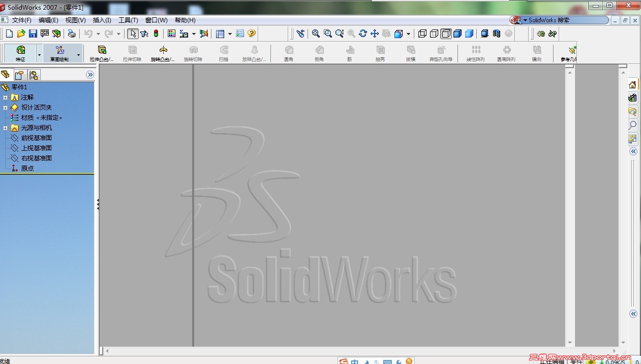Screen dimensions: 641x364
Task: Click the 拉伸切除 Extruded Cut tool
Action: [132, 53]
